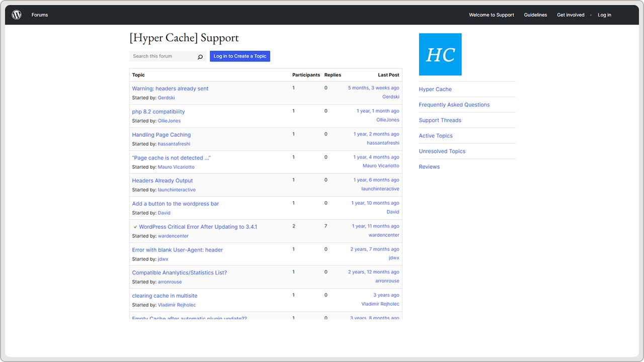Open the Guidelines menu item
The height and width of the screenshot is (362, 644).
tap(535, 15)
